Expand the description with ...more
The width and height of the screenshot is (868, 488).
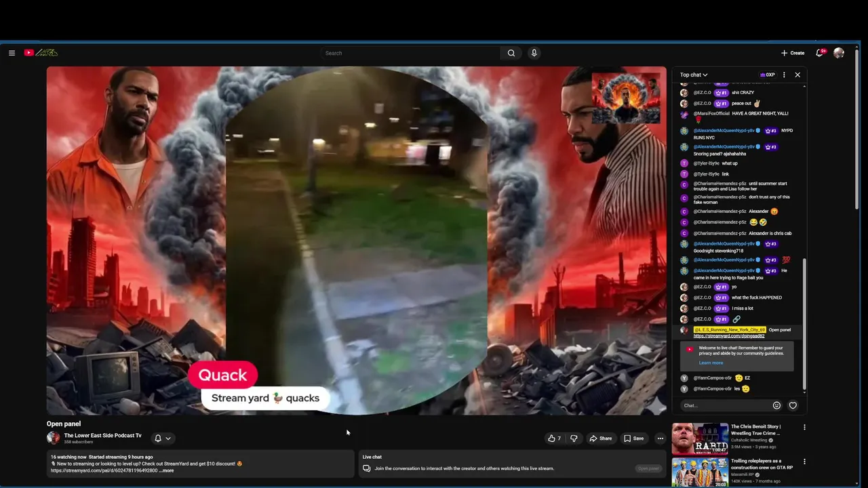coord(166,470)
